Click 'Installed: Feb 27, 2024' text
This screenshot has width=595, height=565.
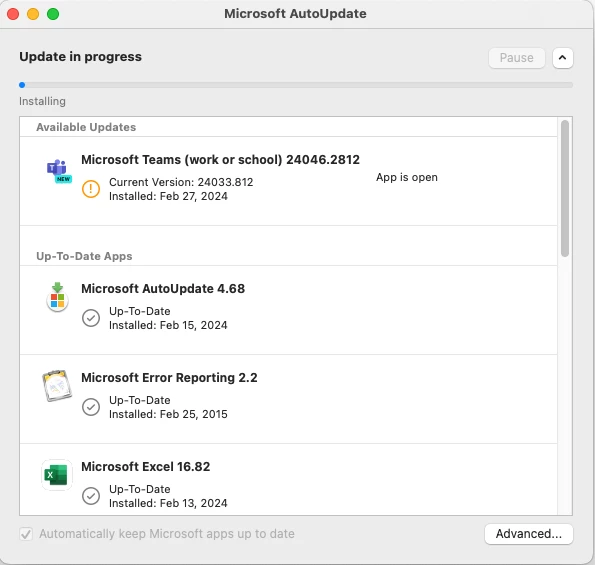(168, 196)
